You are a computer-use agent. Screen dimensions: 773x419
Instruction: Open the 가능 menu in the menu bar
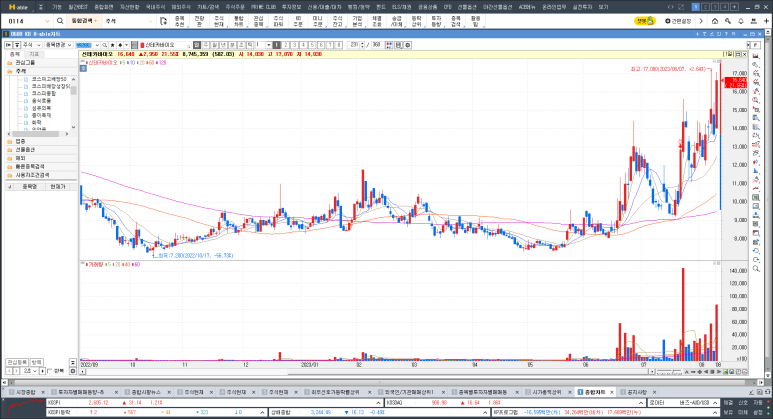(57, 7)
